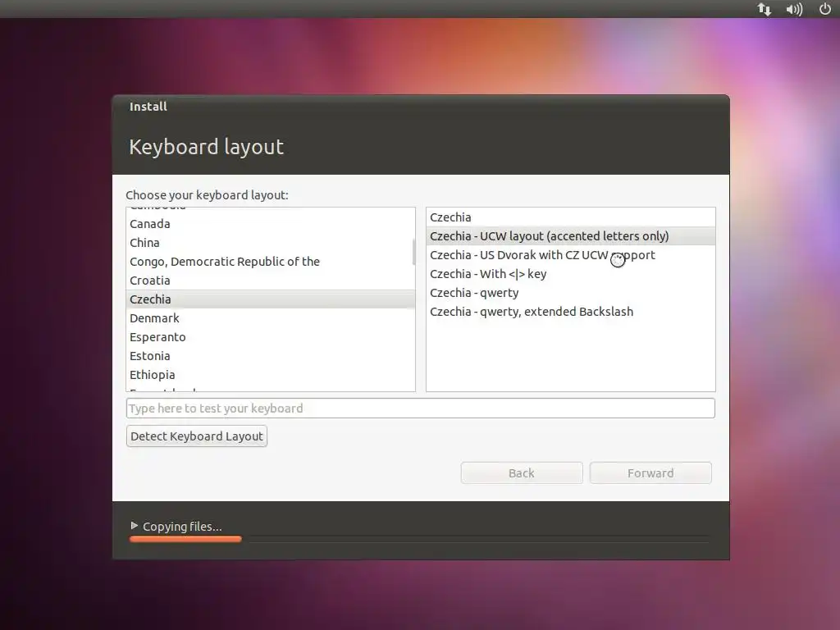Screen dimensions: 840x630
Task: Choose plain Czechia variant in right list
Action: tap(571, 217)
